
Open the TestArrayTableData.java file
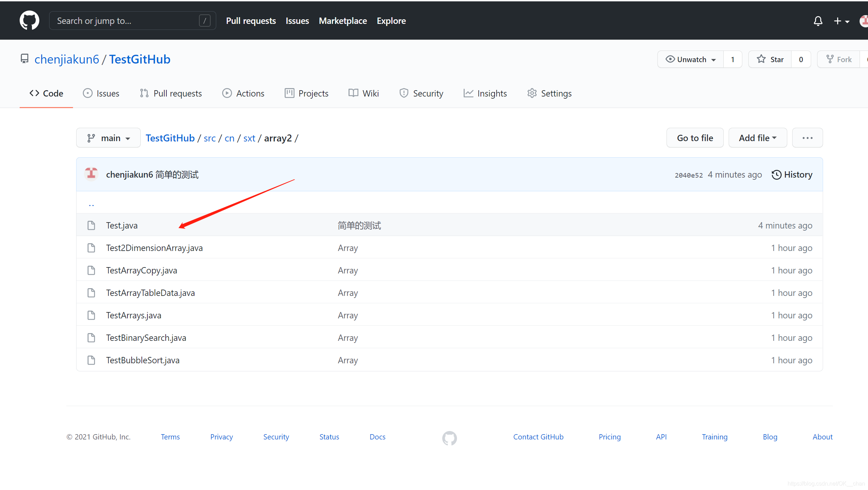151,293
